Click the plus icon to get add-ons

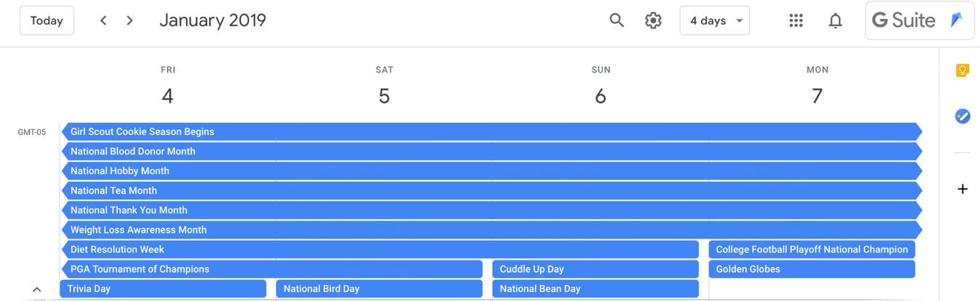coord(963,189)
